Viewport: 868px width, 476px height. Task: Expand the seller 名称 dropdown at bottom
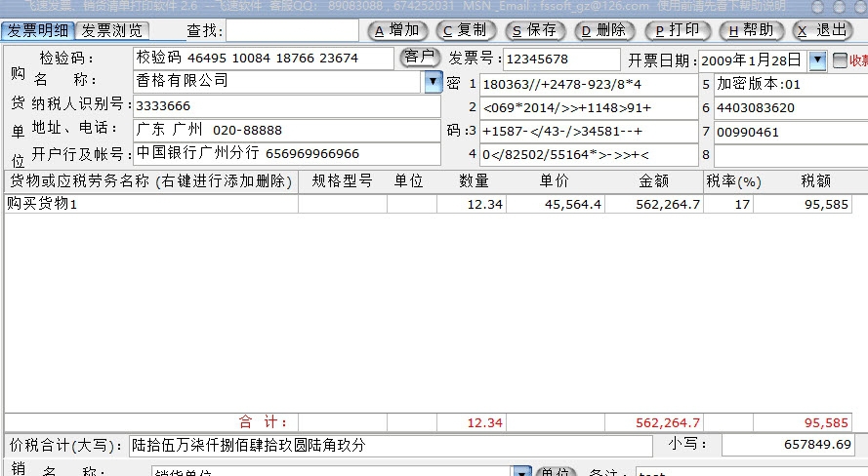[521, 473]
